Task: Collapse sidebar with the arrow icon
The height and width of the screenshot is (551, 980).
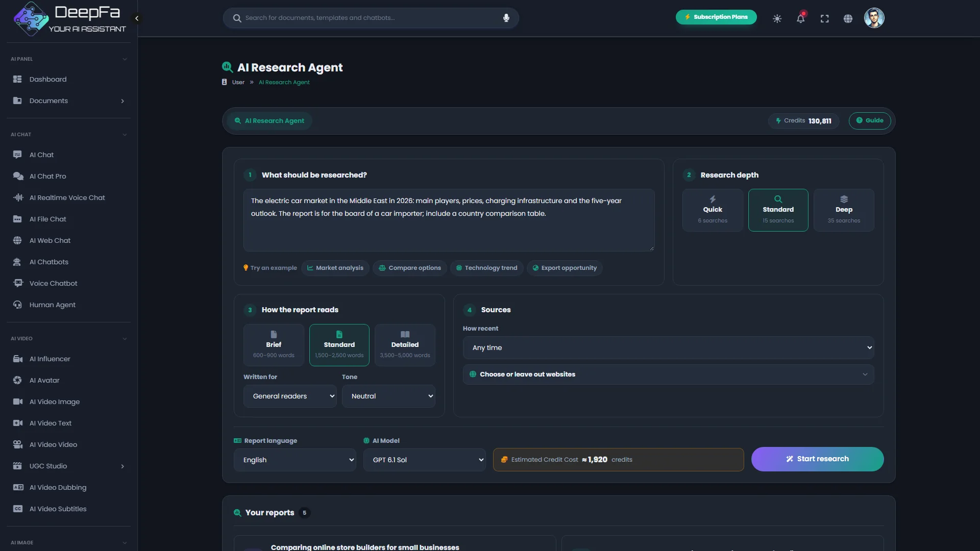Action: (136, 18)
